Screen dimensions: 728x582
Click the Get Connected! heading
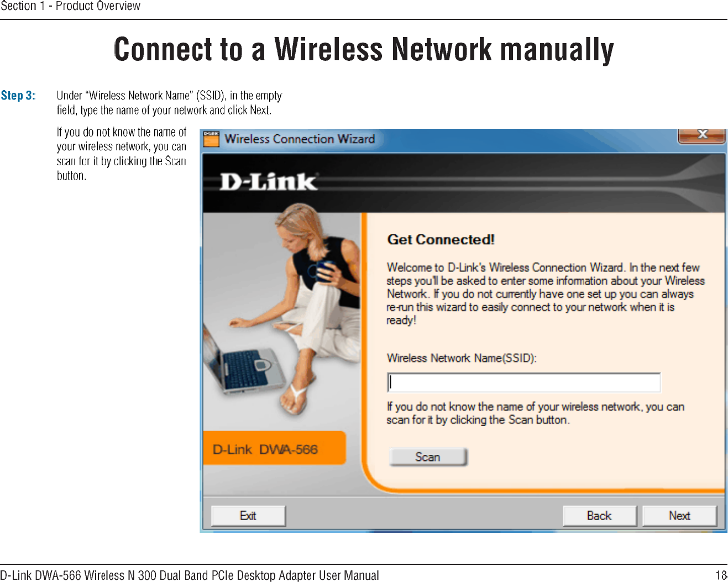point(441,239)
